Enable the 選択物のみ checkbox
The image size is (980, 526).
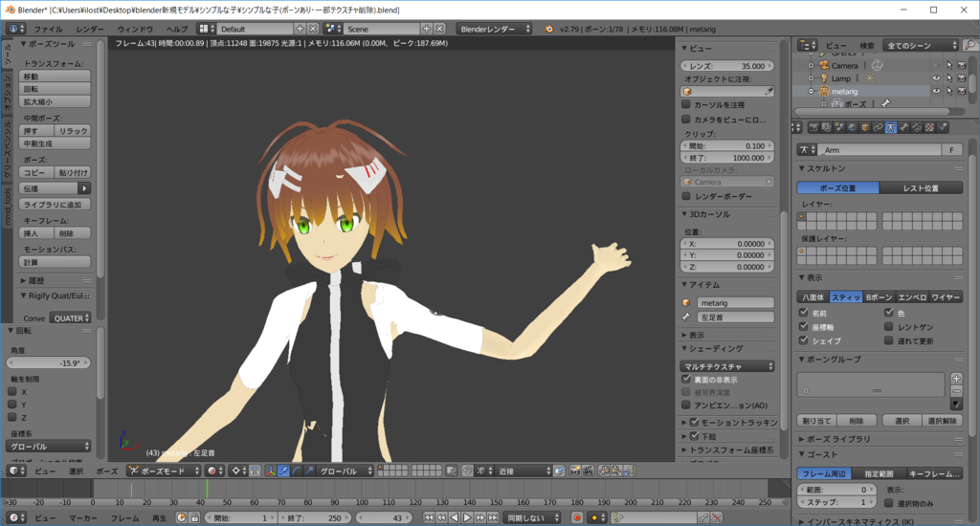point(889,503)
